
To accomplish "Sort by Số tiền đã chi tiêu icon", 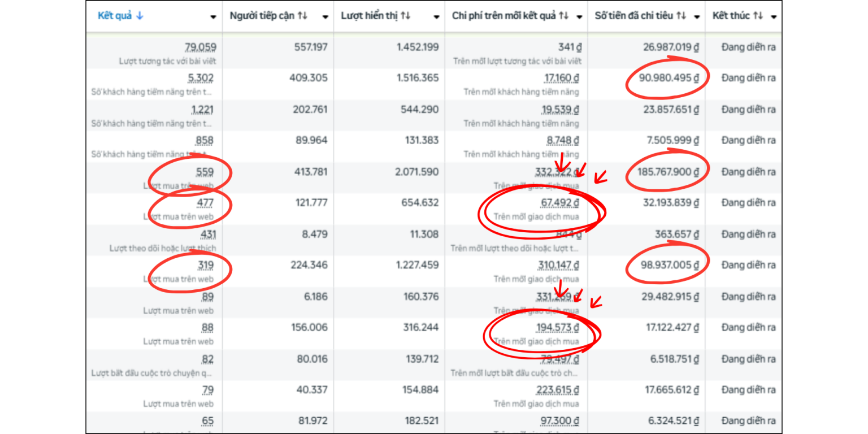I will pyautogui.click(x=681, y=16).
